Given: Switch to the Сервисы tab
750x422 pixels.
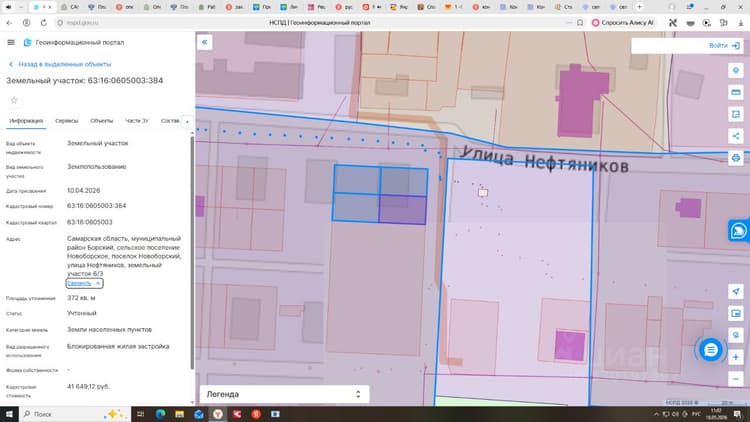Looking at the screenshot, I should point(66,121).
